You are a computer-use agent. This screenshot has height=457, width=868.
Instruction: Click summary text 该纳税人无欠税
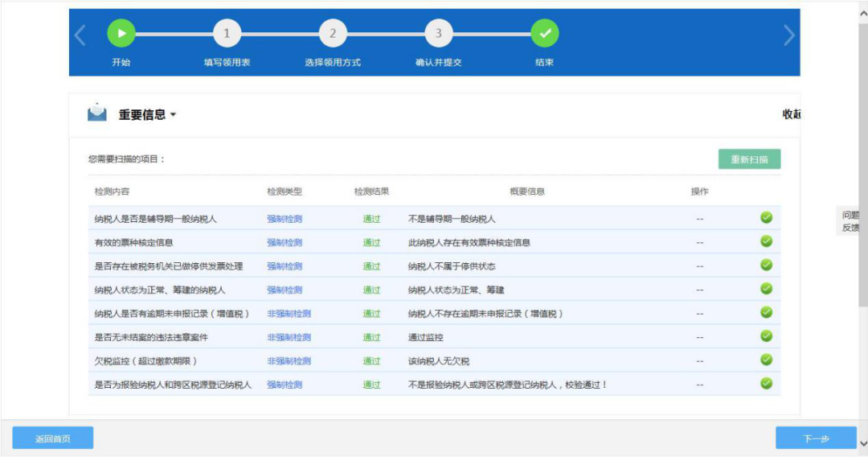point(439,361)
